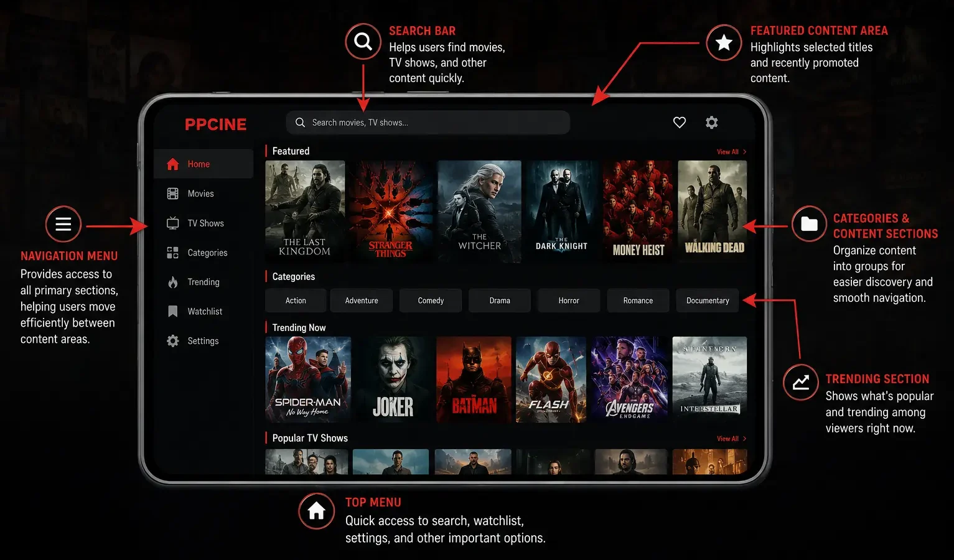
Task: Click the 'Categories' section heading above buttons
Action: click(x=293, y=277)
